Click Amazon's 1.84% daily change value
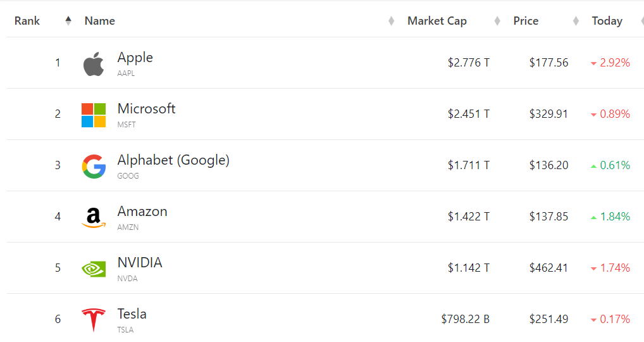The height and width of the screenshot is (342, 644). click(614, 217)
